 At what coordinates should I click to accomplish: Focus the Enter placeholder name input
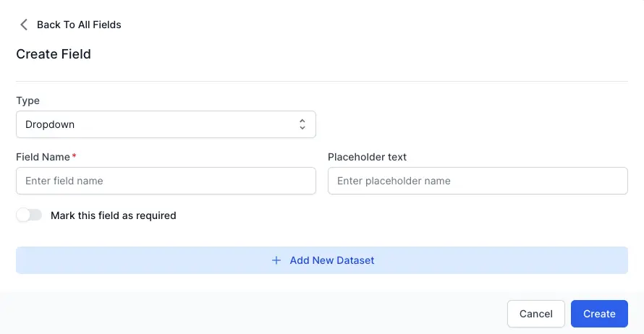click(477, 181)
